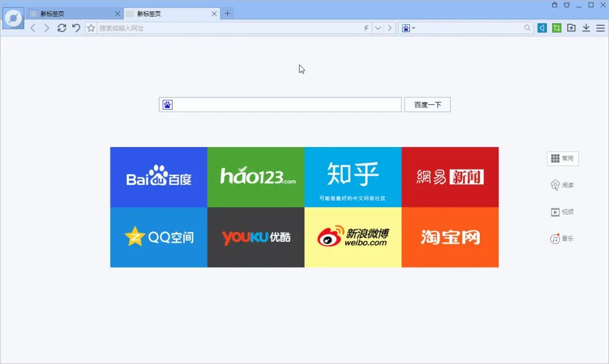609x364 pixels.
Task: Maximize the browser window
Action: pyautogui.click(x=591, y=5)
